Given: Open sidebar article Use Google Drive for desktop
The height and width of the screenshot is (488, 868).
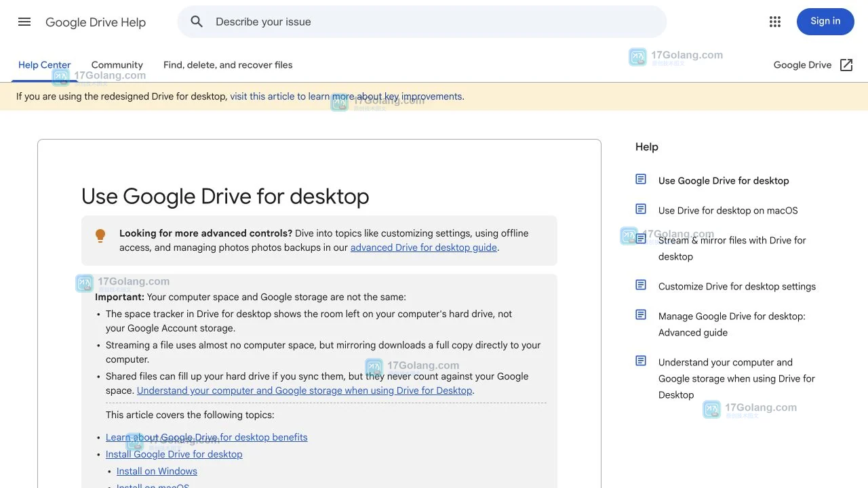Looking at the screenshot, I should [724, 181].
